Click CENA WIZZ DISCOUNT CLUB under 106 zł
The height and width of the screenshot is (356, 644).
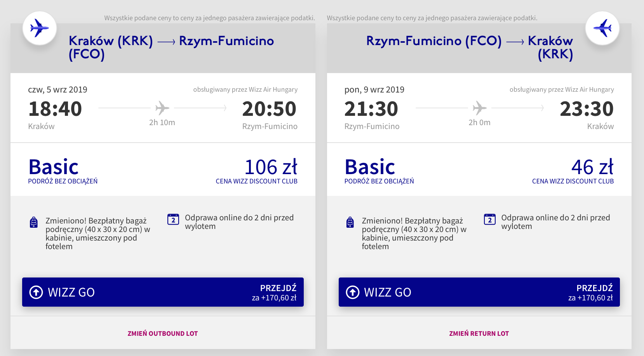(x=257, y=181)
